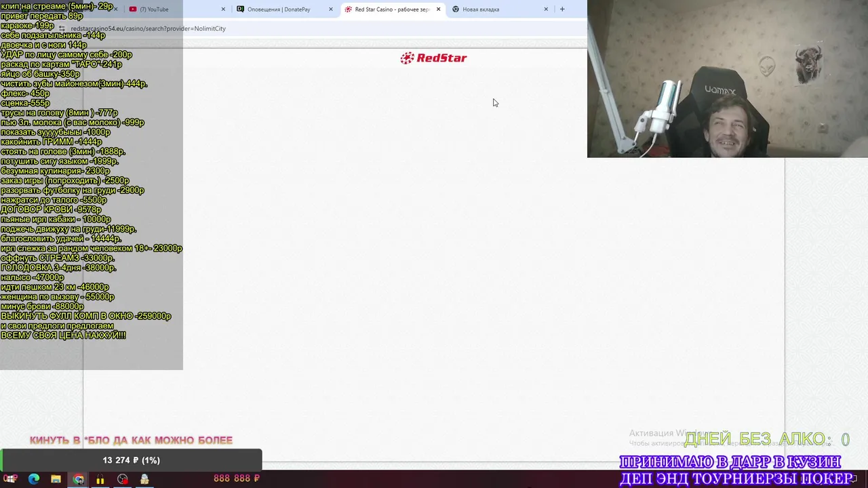Click the text 'ДНЕЙ БЕЗ АЛКО: 0'

click(x=766, y=439)
